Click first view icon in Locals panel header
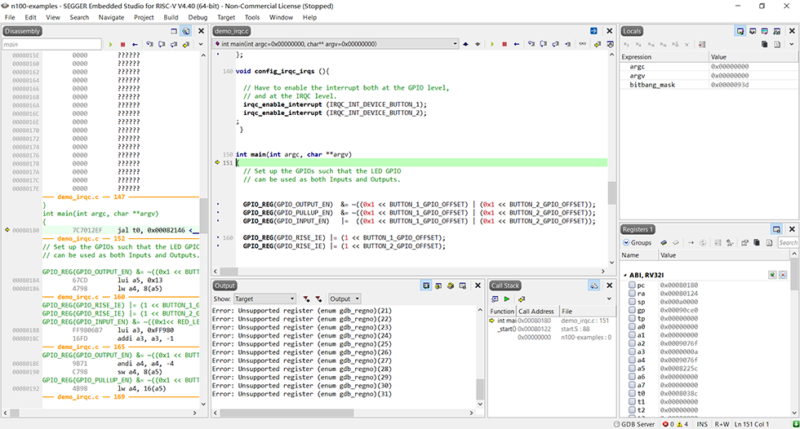 point(741,32)
